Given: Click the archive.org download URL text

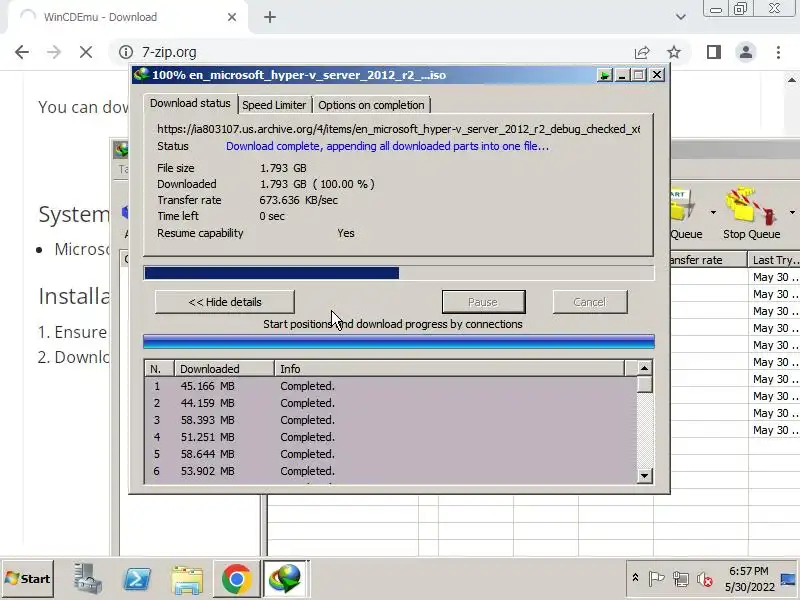Looking at the screenshot, I should (398, 129).
